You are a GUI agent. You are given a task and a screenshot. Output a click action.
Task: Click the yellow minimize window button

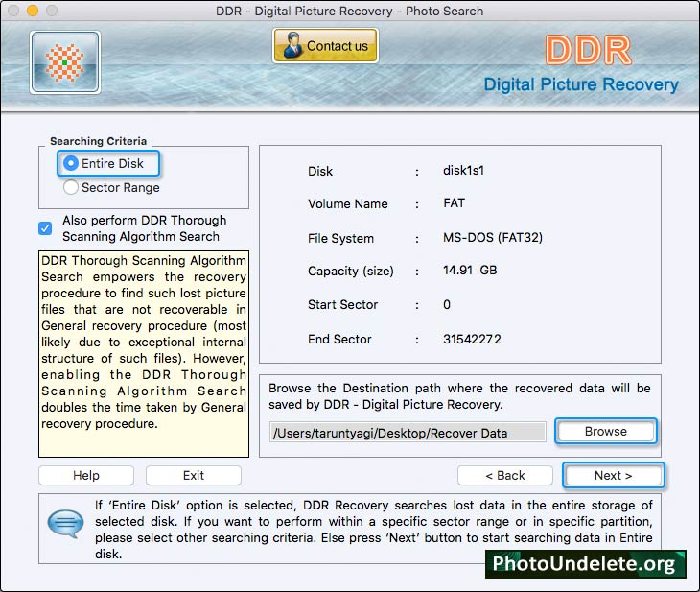[33, 11]
